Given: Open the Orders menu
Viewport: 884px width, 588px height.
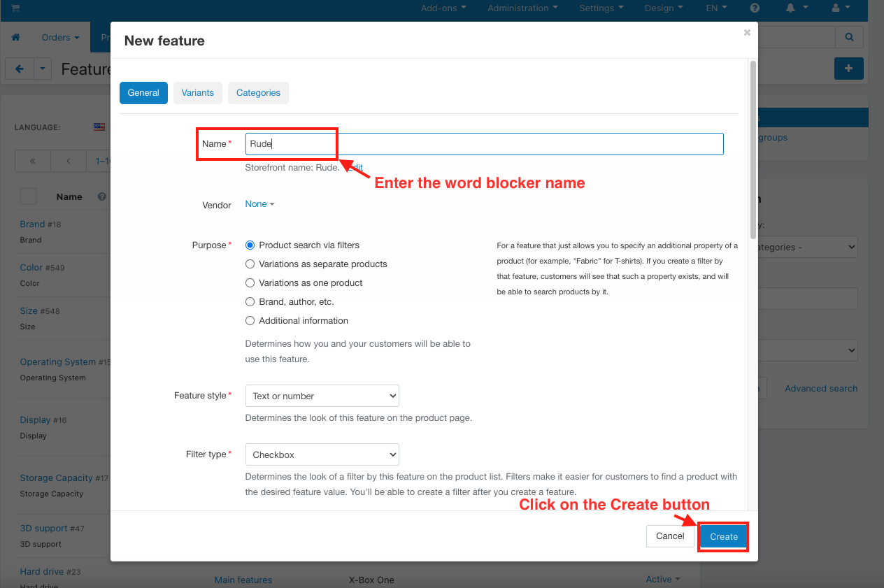Looking at the screenshot, I should (60, 37).
